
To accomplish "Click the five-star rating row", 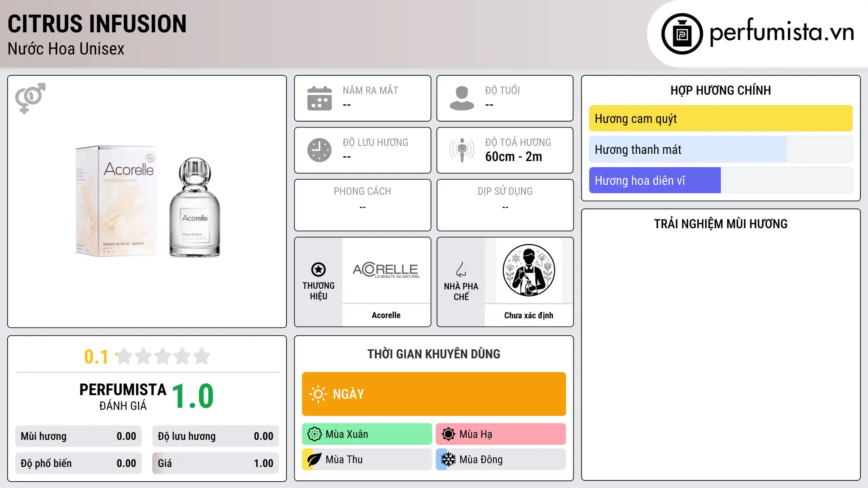I will 163,356.
